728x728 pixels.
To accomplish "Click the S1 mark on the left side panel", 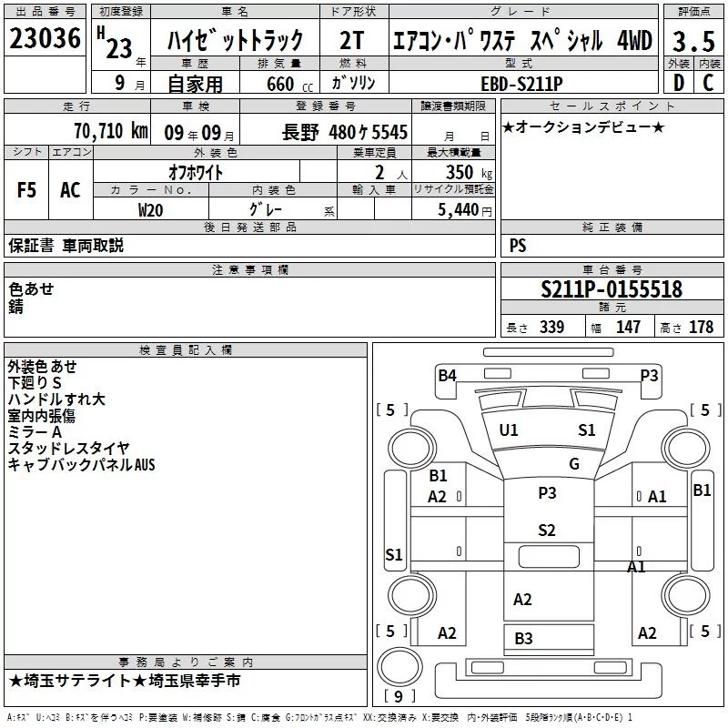I will pyautogui.click(x=394, y=555).
